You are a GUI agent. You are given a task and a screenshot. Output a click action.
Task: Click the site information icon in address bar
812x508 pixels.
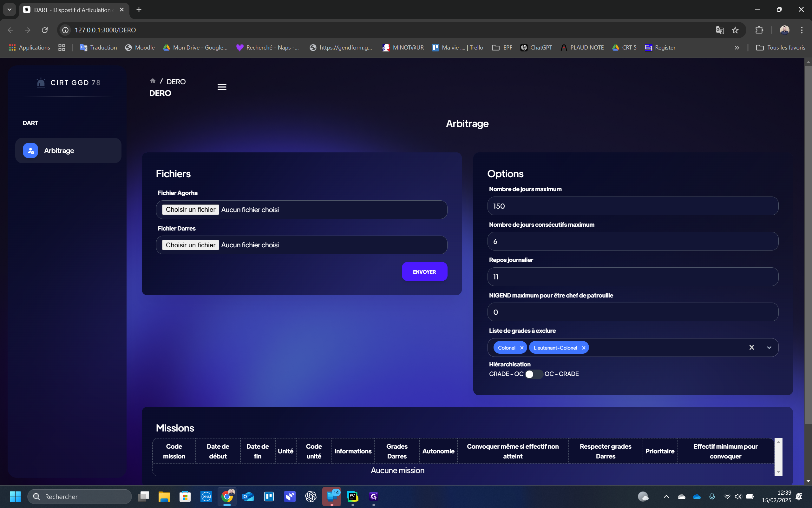click(65, 30)
